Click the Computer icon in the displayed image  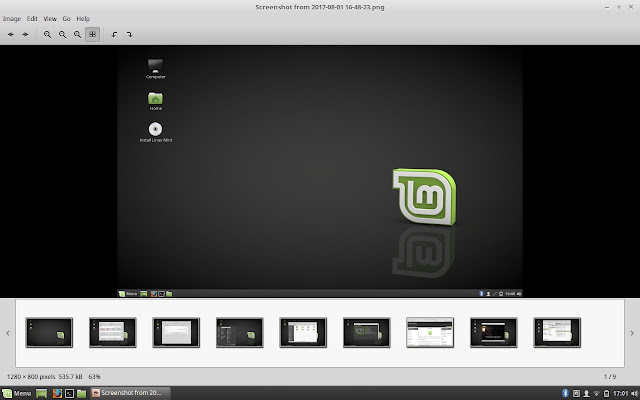[x=156, y=69]
